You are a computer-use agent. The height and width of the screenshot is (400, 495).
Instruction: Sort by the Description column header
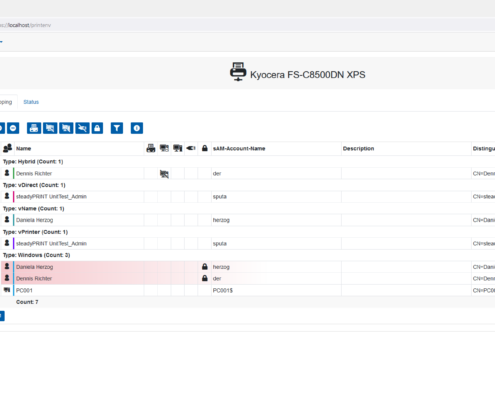tap(358, 149)
